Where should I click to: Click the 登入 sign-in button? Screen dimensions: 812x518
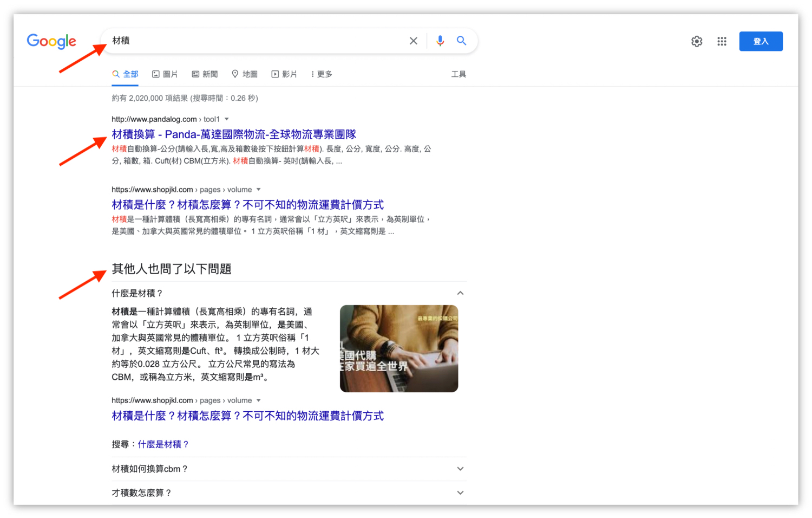click(x=761, y=41)
